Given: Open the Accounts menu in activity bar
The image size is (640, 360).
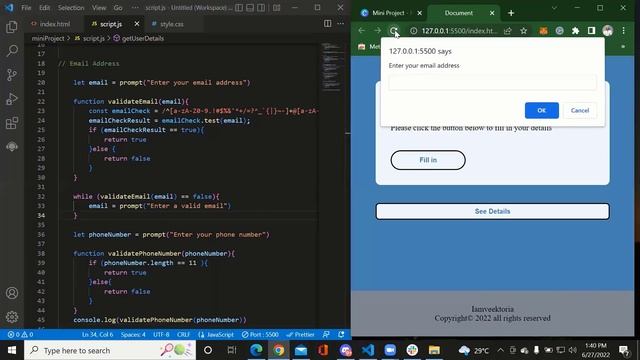Looking at the screenshot, I should tap(12, 293).
